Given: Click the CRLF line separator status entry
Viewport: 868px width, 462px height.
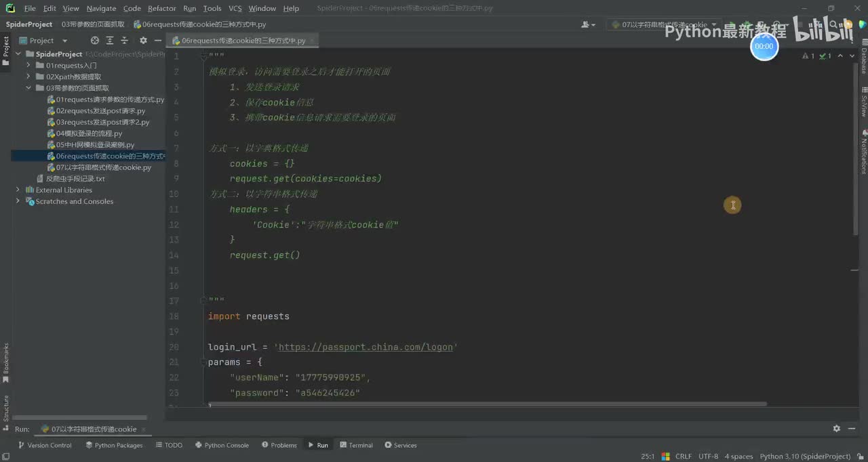Looking at the screenshot, I should 683,457.
